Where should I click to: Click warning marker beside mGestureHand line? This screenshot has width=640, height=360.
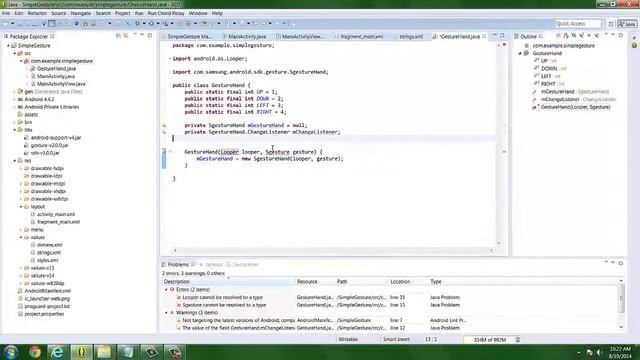164,125
